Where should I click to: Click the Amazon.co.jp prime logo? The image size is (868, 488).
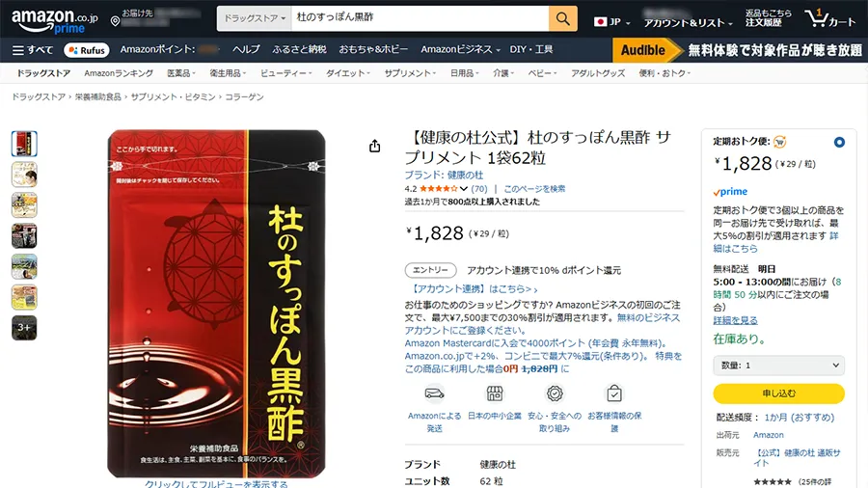point(54,20)
